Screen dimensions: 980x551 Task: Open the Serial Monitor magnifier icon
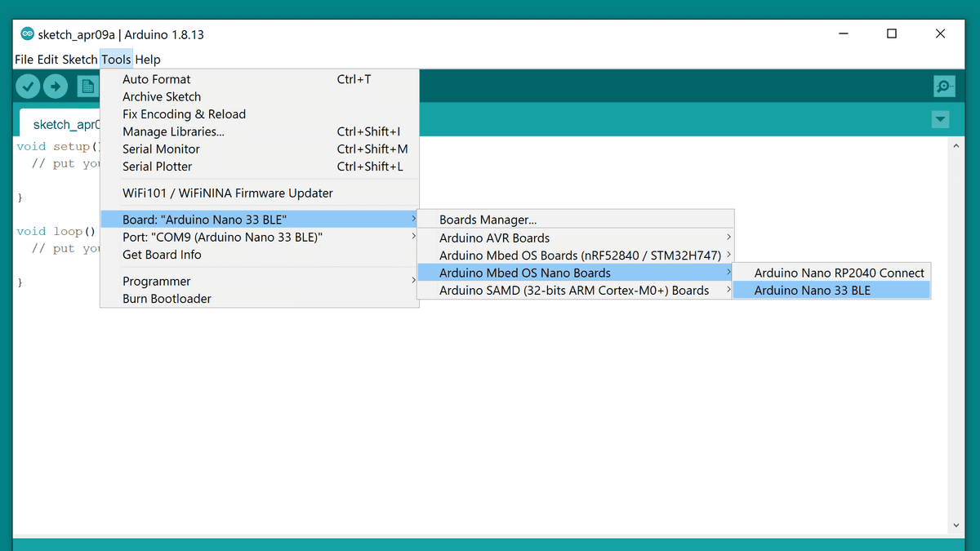coord(943,86)
